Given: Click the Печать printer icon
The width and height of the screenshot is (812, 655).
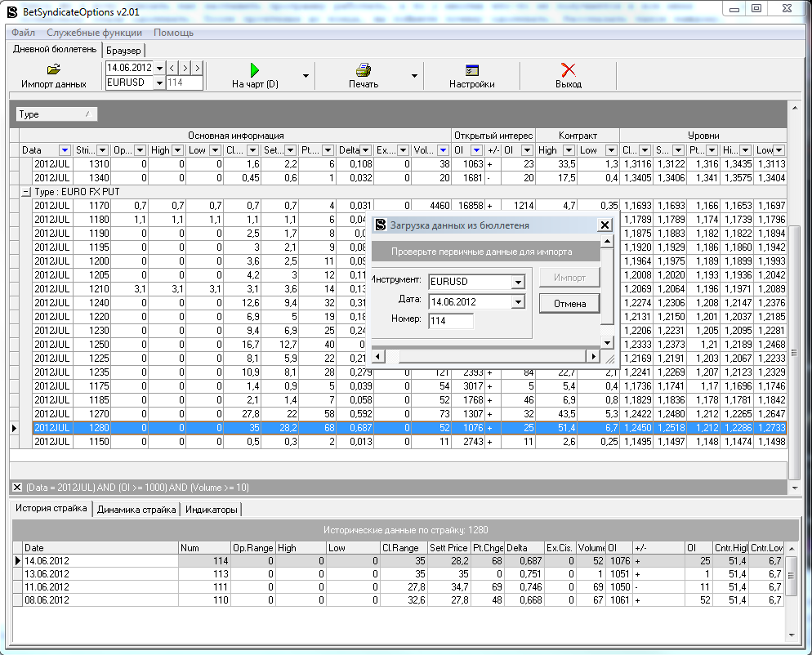Looking at the screenshot, I should pos(364,70).
